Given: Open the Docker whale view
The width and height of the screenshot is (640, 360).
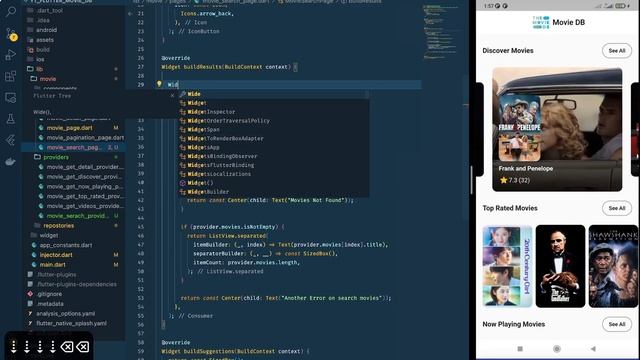Looking at the screenshot, I should pos(11,162).
